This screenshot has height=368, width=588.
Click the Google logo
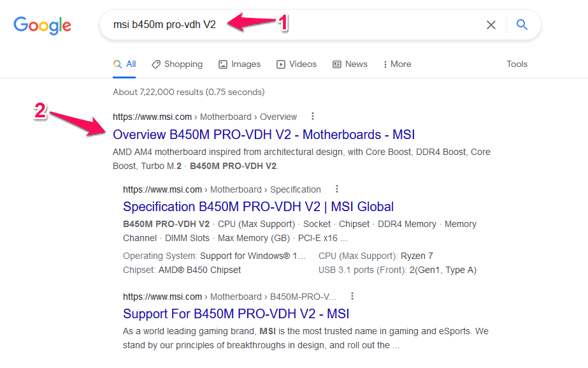coord(43,26)
